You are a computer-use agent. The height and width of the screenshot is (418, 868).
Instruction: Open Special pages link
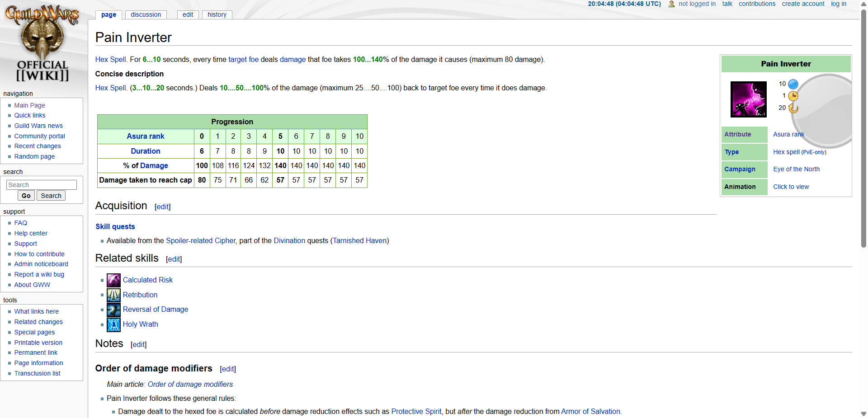(x=34, y=332)
